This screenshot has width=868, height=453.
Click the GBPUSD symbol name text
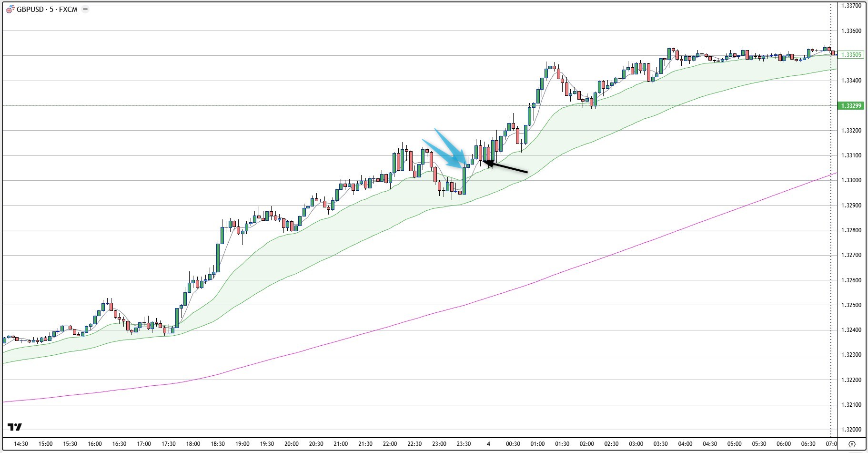pos(30,9)
